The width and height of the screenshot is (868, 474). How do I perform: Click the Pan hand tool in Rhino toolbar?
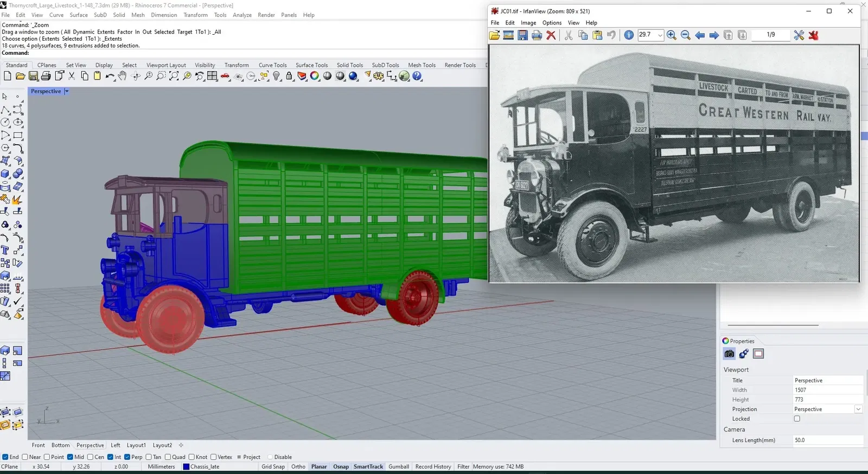(123, 76)
